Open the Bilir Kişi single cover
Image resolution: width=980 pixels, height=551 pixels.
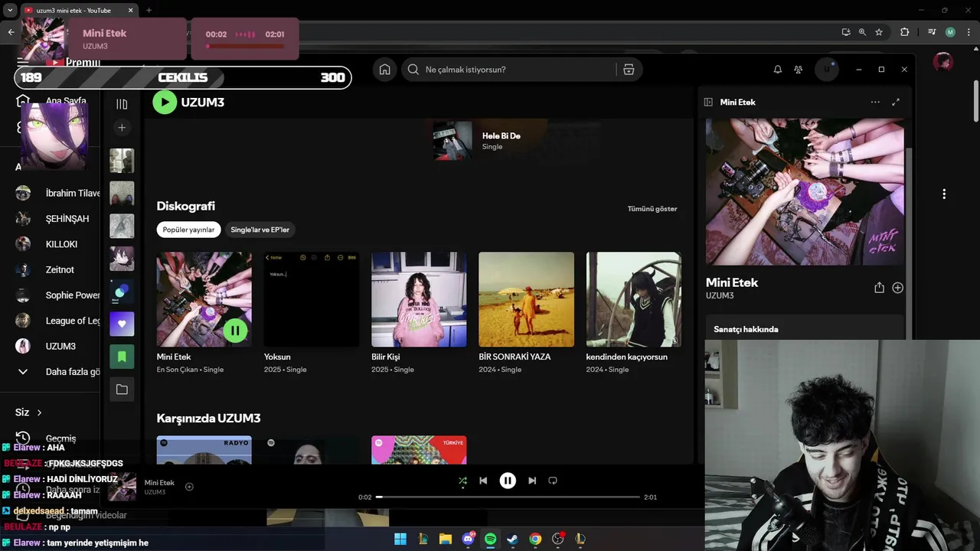419,299
